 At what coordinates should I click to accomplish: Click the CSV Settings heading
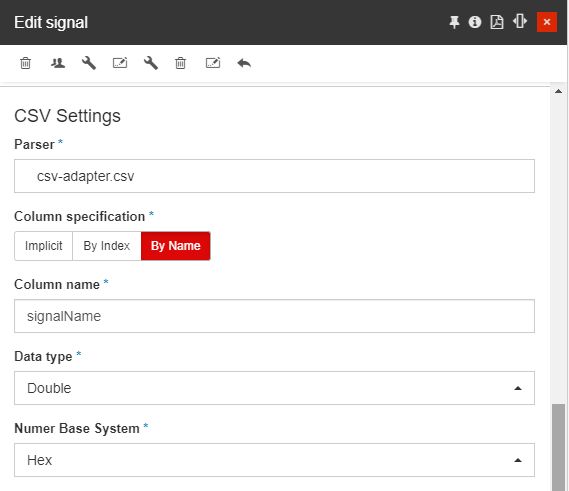pos(67,116)
